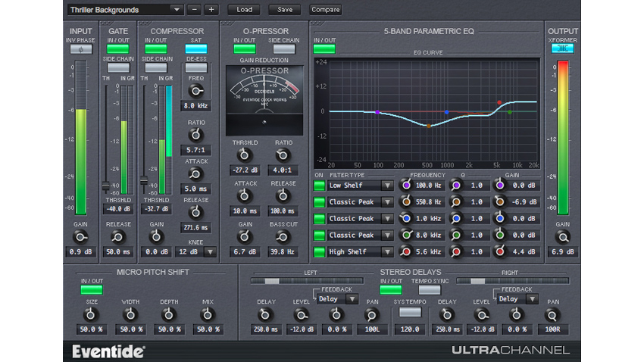The height and width of the screenshot is (362, 644).
Task: Click the Compressor threshold slider handle
Action: pos(144,180)
